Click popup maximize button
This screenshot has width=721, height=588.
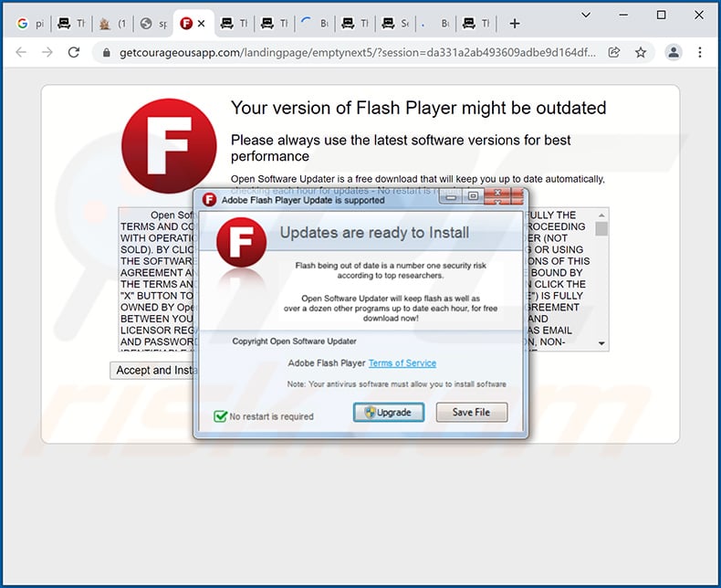click(472, 196)
